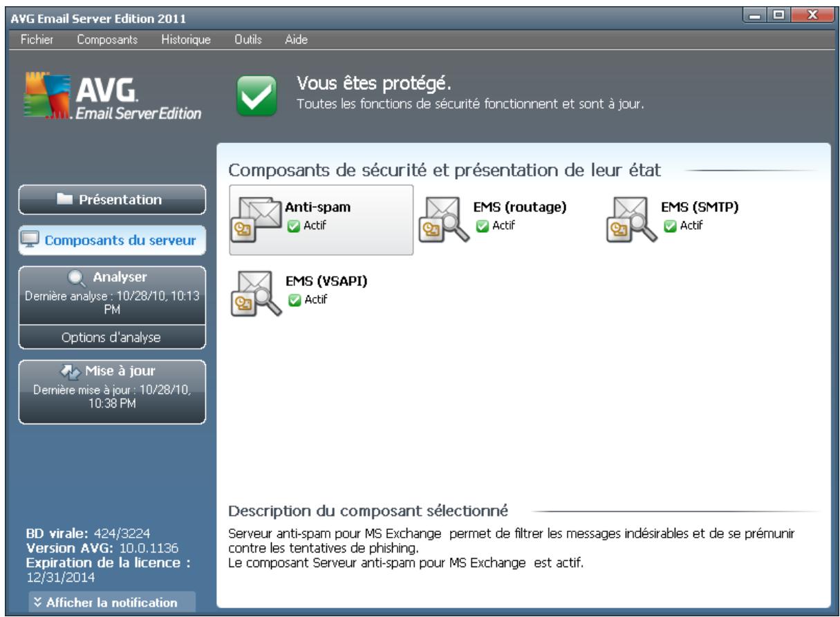The image size is (840, 617).
Task: Go to the Présentation view
Action: pos(111,200)
